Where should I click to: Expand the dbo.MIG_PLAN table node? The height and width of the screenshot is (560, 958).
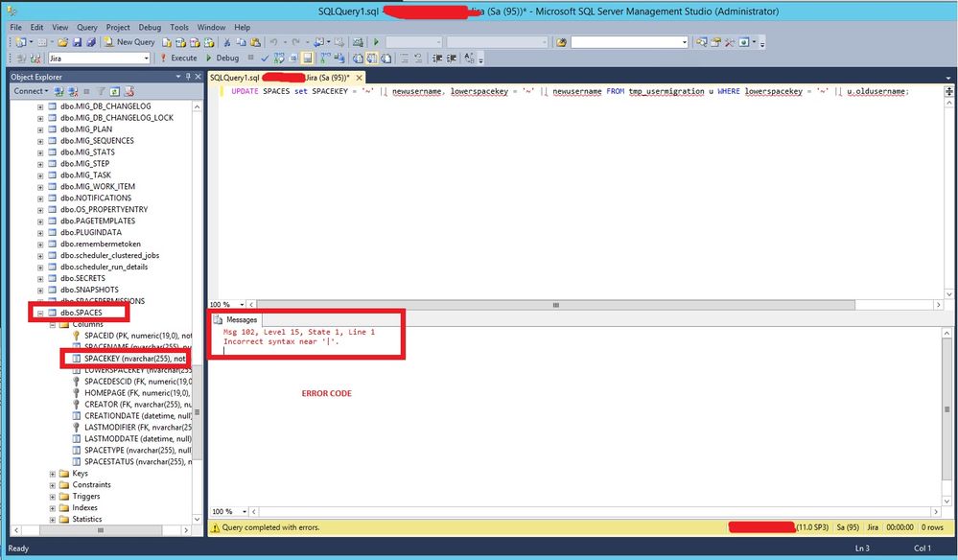click(40, 129)
